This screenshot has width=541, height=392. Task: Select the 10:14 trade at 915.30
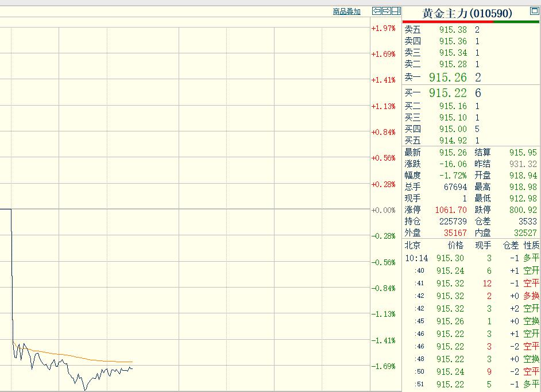coord(472,258)
